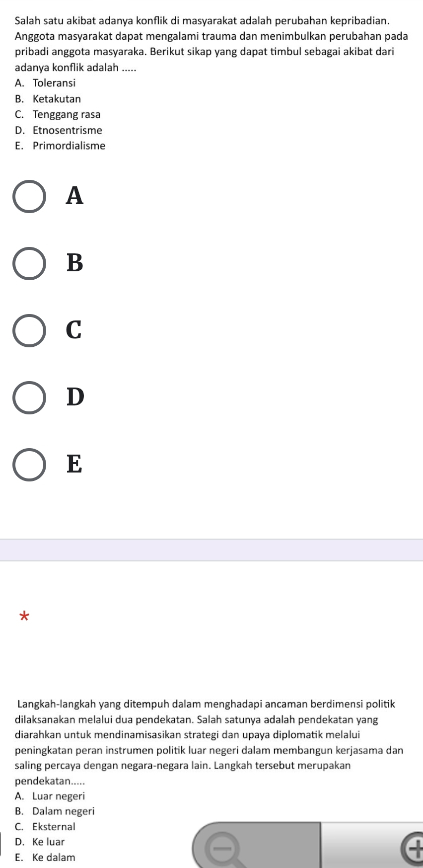Tick the radio button for answer E

click(x=29, y=465)
